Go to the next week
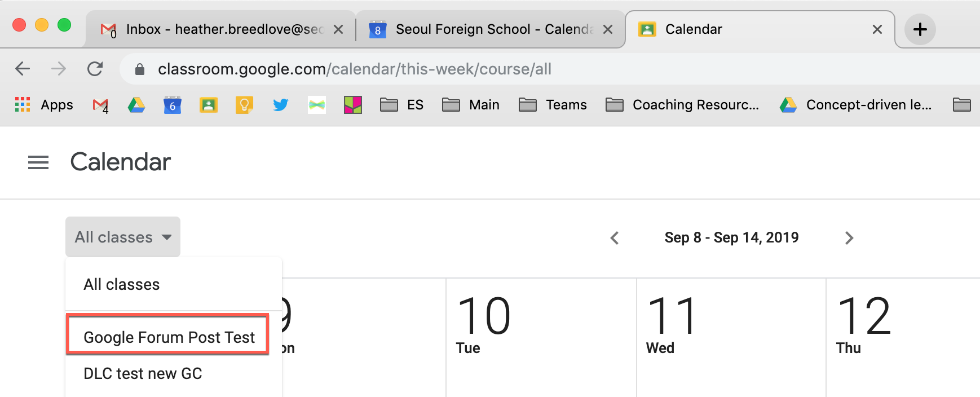The height and width of the screenshot is (397, 980). click(x=849, y=238)
